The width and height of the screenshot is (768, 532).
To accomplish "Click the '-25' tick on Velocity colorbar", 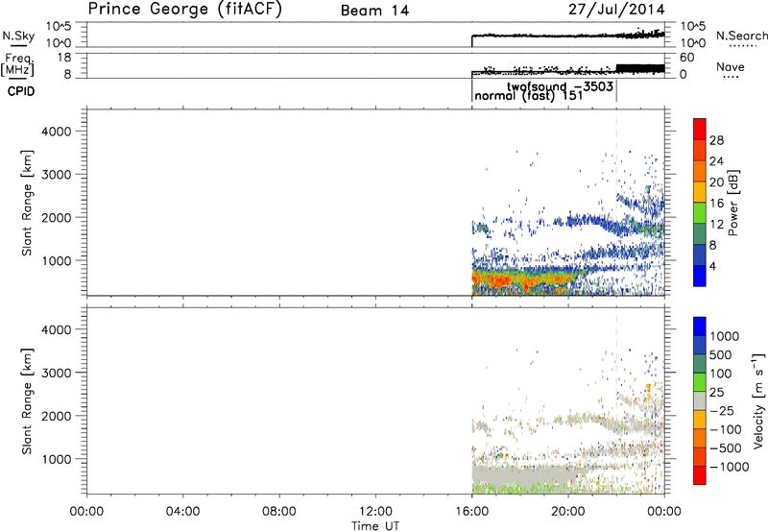I will [x=722, y=410].
